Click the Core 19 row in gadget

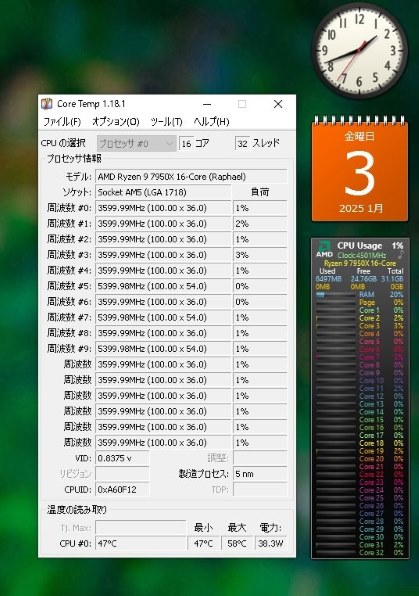click(x=360, y=451)
